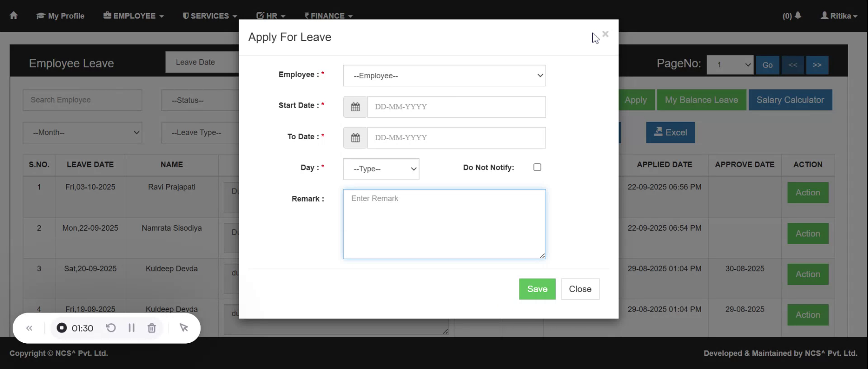868x369 pixels.
Task: Save the leave application
Action: pyautogui.click(x=537, y=289)
